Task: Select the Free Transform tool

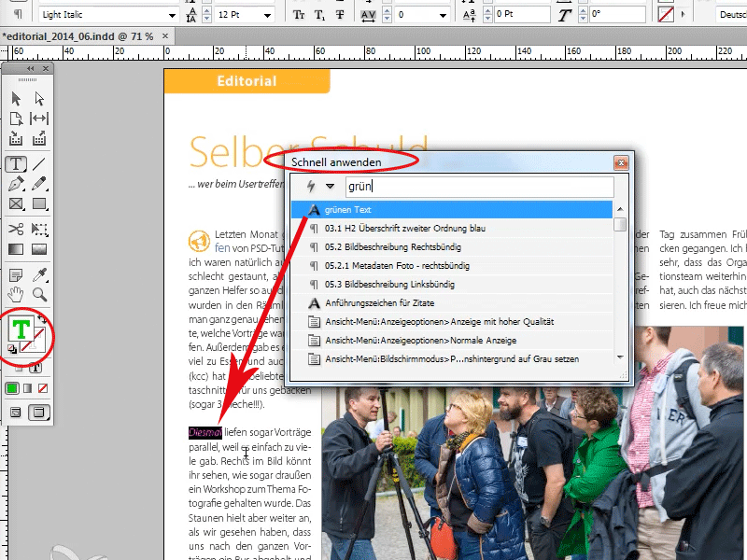Action: pos(39,229)
